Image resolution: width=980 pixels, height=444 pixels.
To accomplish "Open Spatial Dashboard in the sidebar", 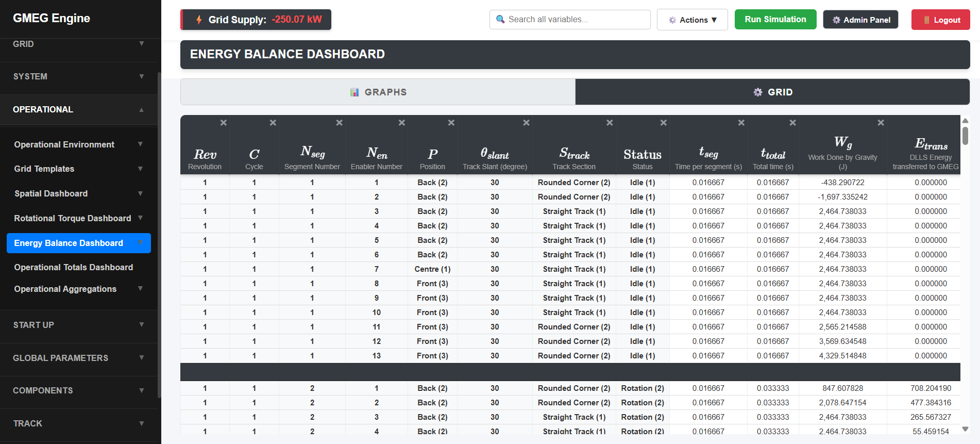I will click(x=79, y=193).
